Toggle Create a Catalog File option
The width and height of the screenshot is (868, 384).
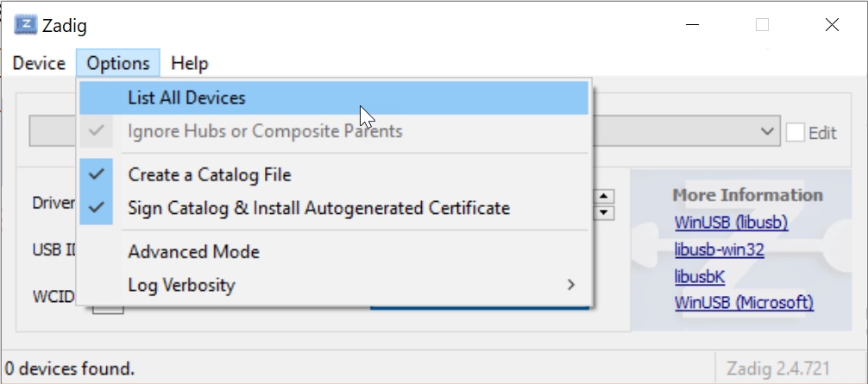tap(210, 175)
